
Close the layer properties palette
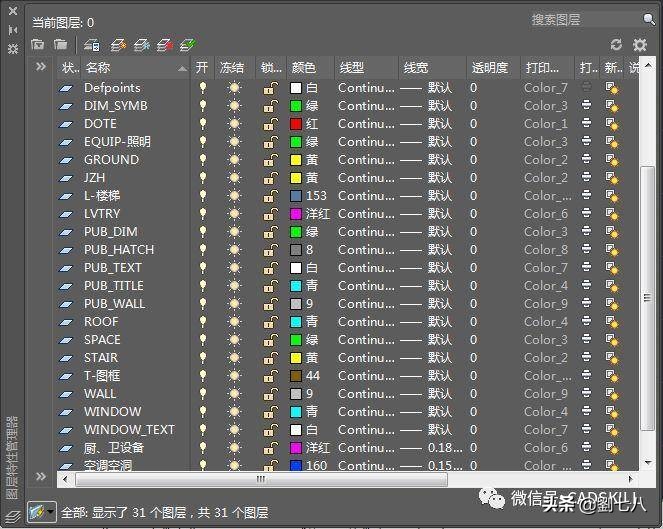coord(13,11)
